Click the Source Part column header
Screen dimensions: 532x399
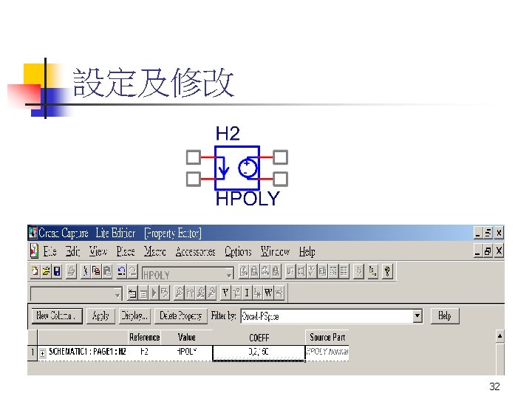pyautogui.click(x=327, y=337)
